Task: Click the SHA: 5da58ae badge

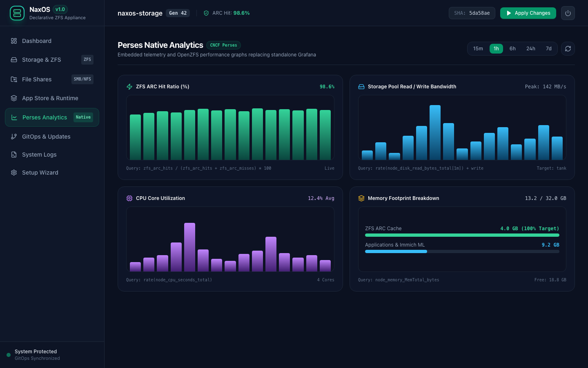Action: point(472,13)
